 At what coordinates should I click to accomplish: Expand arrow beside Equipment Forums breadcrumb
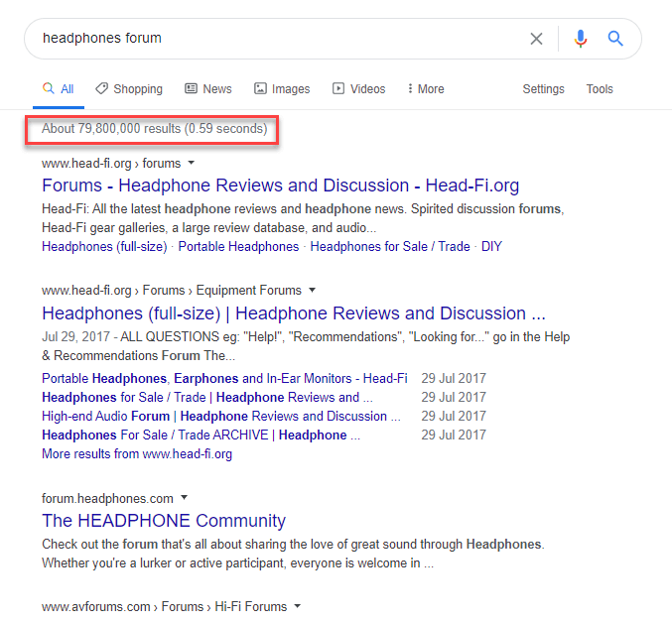tap(313, 290)
